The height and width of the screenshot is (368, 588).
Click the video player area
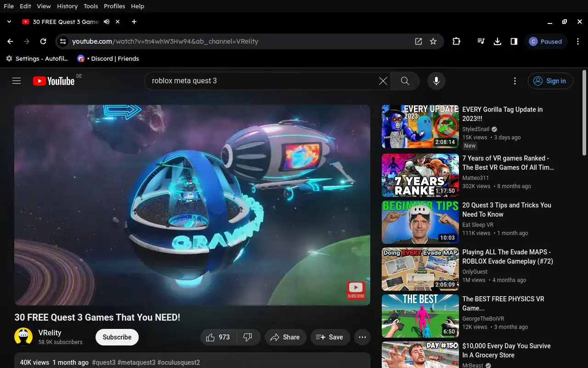coord(192,205)
